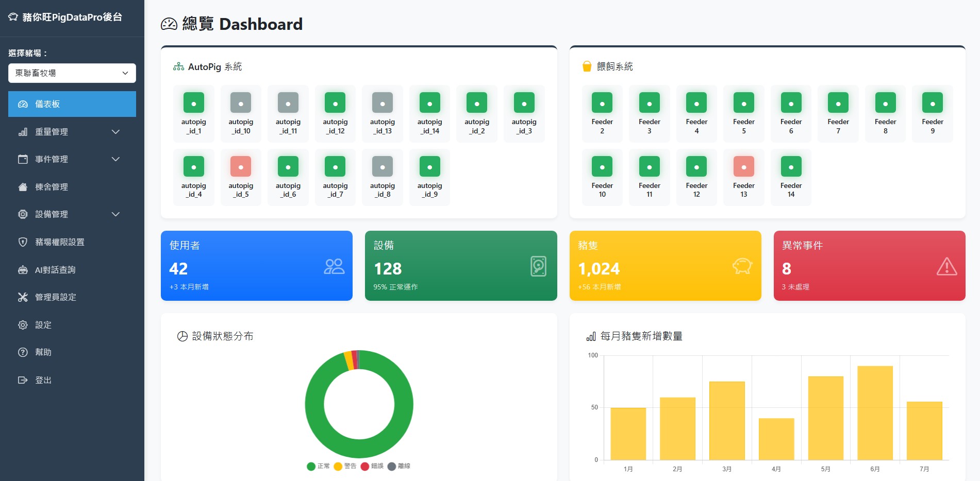Open 設定 in the sidebar

pos(72,325)
